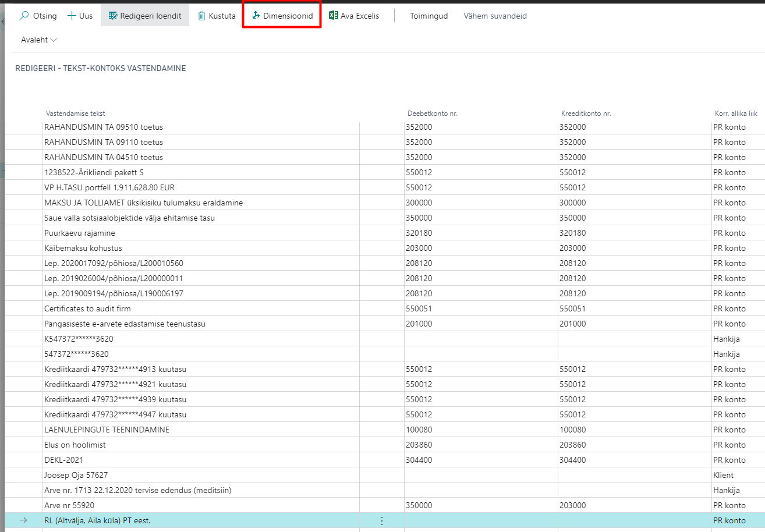
Task: Click the Uus plus icon
Action: point(72,16)
